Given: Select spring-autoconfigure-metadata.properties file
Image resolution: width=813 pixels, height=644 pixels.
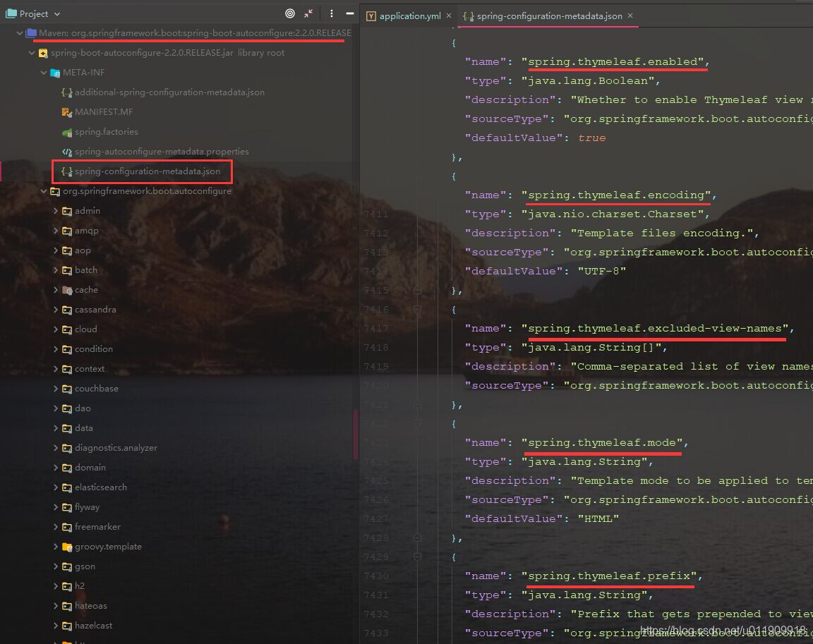Looking at the screenshot, I should click(x=162, y=151).
